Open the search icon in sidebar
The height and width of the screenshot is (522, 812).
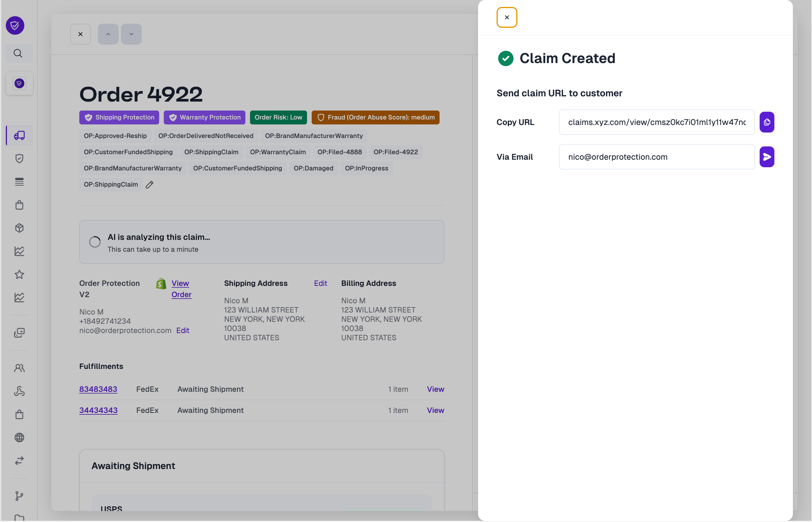coord(18,53)
